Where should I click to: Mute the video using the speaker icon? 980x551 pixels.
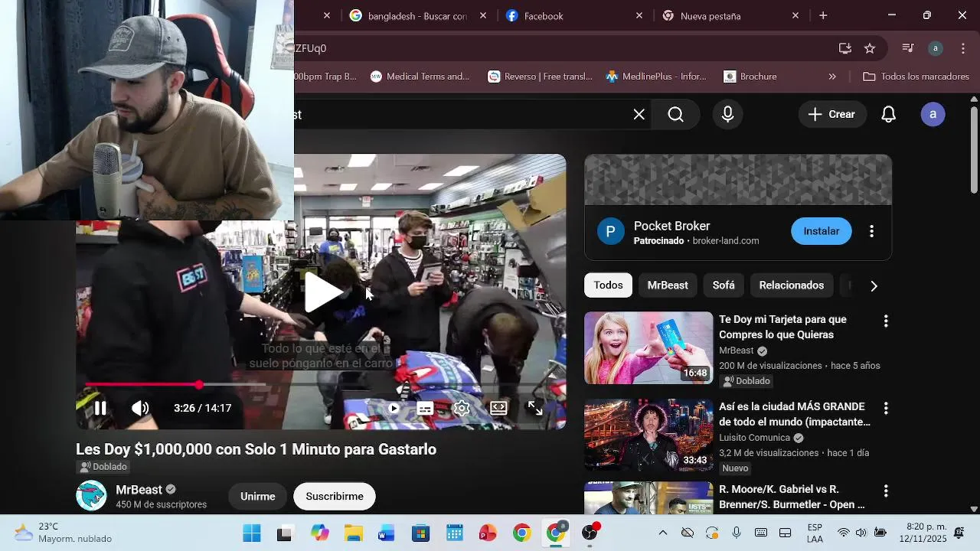(x=139, y=408)
